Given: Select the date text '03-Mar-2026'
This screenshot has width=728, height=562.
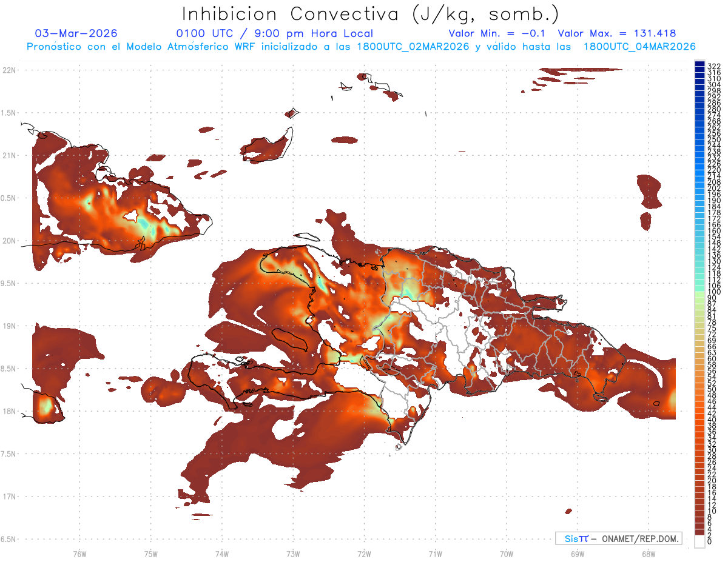Looking at the screenshot, I should [x=76, y=33].
